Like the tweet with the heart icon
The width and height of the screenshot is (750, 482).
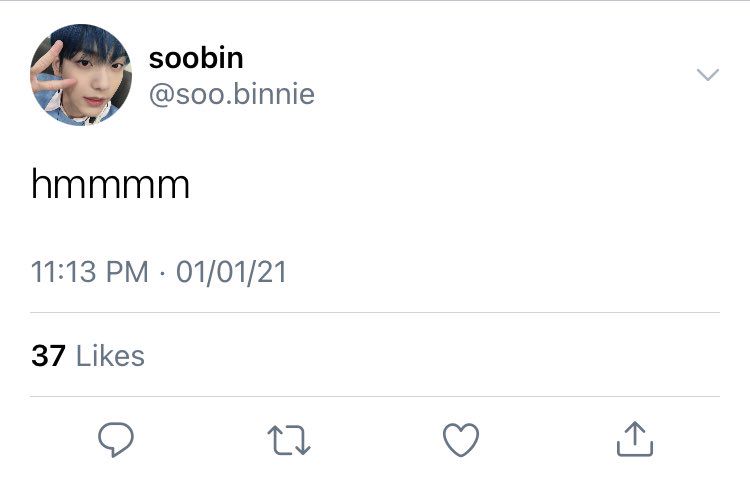point(461,439)
